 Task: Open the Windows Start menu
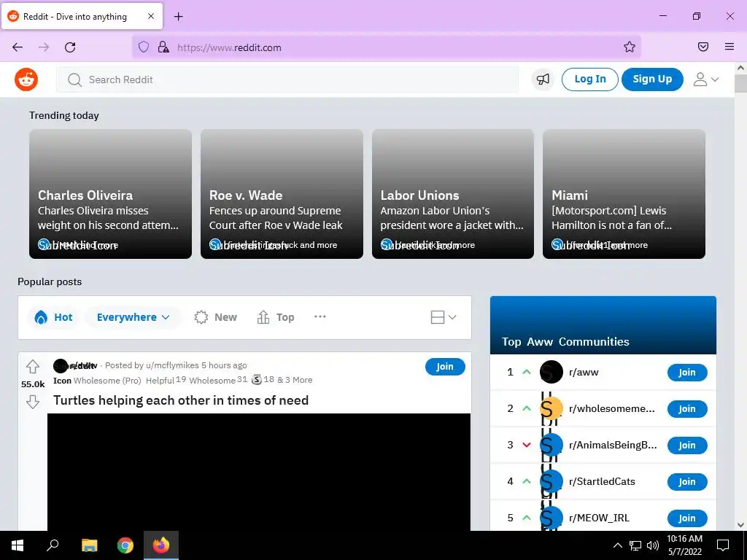[18, 545]
